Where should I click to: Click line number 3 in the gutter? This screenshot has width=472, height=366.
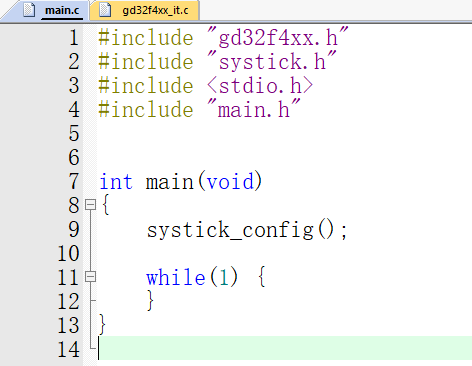[x=74, y=85]
